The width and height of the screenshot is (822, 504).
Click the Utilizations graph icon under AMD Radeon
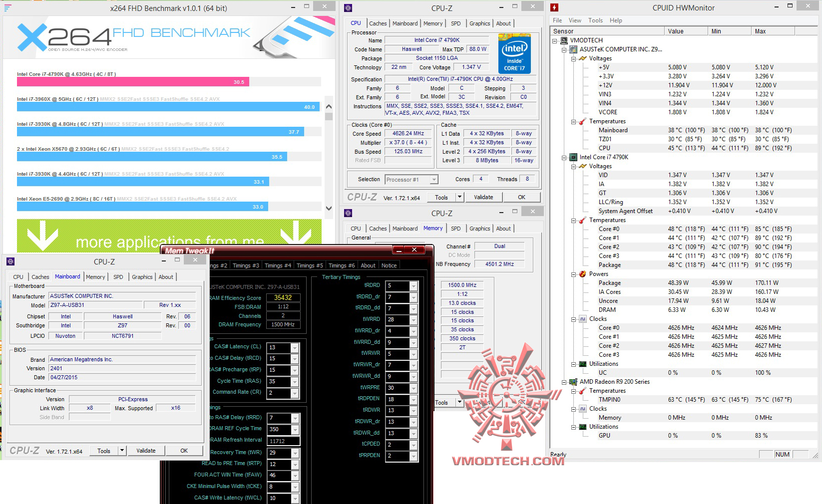pyautogui.click(x=583, y=427)
